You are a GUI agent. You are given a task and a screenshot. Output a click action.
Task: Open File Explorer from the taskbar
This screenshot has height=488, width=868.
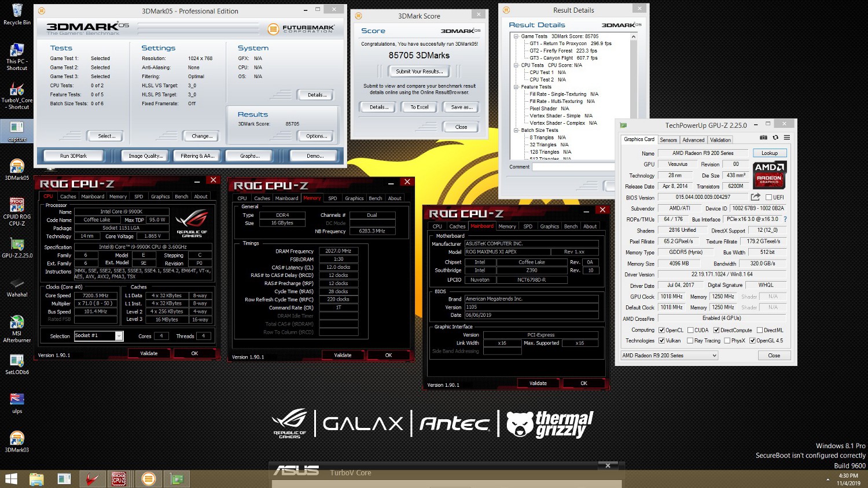[36, 479]
